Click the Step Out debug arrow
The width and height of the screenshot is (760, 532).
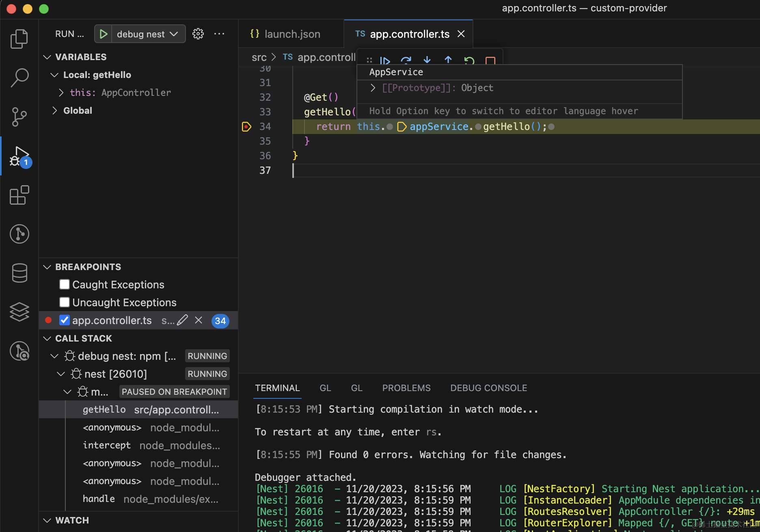[448, 61]
